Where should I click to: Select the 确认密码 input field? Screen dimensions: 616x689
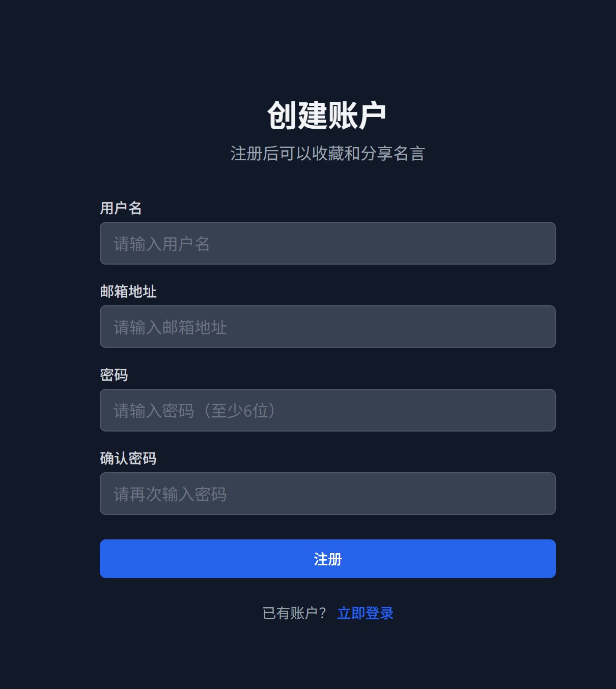(327, 494)
